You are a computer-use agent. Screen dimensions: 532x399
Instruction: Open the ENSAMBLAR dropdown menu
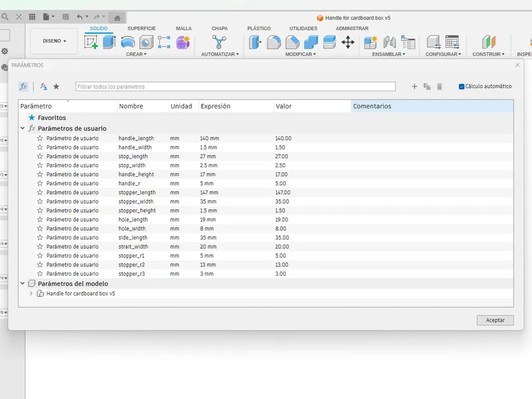coord(388,54)
